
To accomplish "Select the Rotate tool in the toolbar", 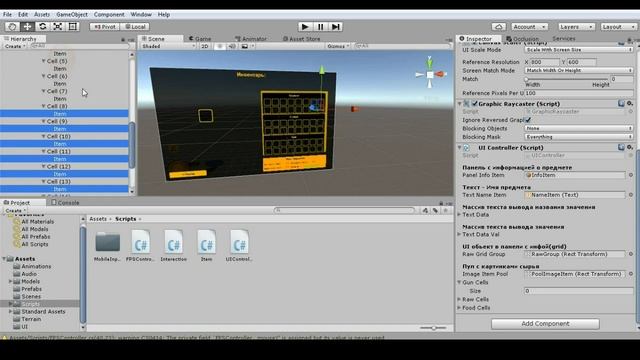I will (x=42, y=27).
